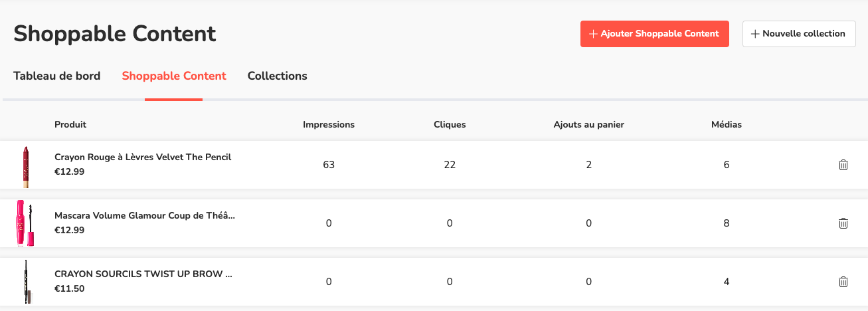
Task: Click the Shoppable Content page heading
Action: [x=115, y=33]
